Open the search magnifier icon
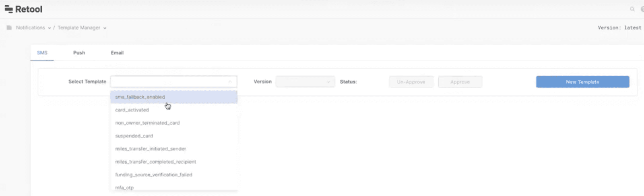The width and height of the screenshot is (644, 196). coord(632,9)
